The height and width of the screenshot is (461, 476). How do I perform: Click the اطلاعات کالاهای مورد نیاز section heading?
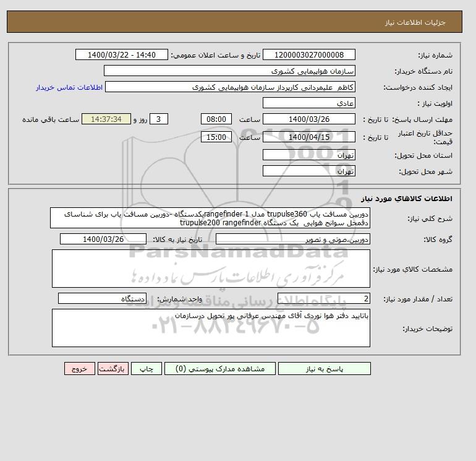point(407,199)
